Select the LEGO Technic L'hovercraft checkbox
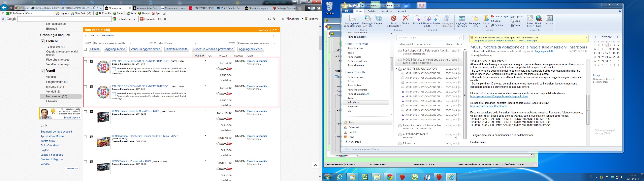Viewport: 644px width, 181px height. pyautogui.click(x=86, y=162)
